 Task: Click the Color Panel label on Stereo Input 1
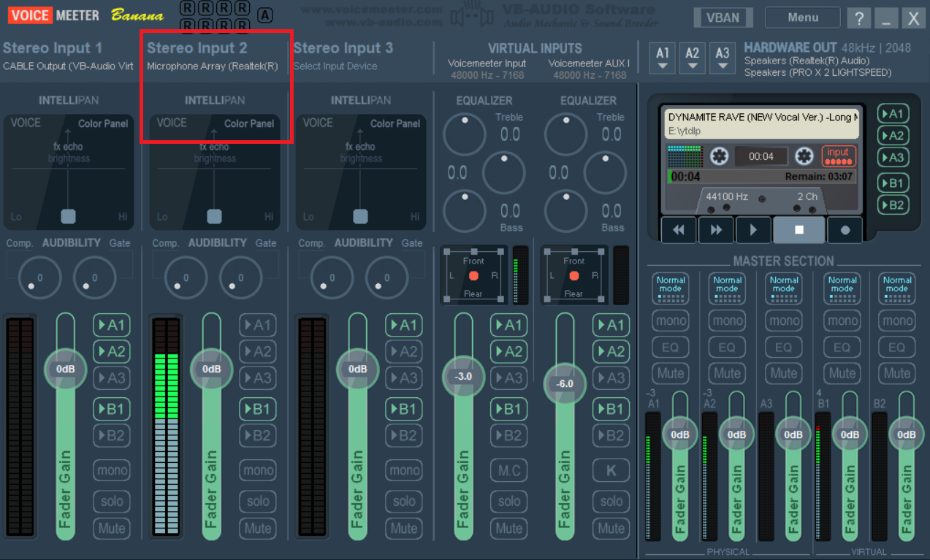coord(103,123)
